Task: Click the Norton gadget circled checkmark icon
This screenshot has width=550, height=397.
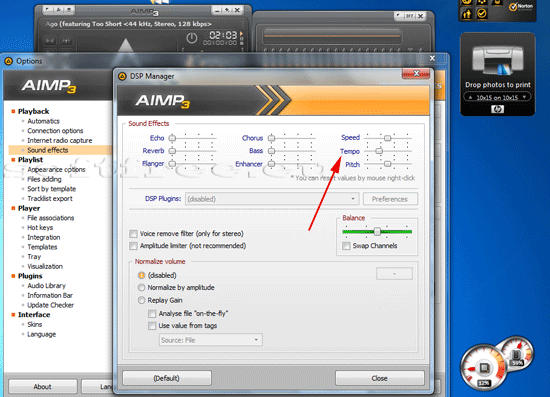Action: (x=482, y=14)
